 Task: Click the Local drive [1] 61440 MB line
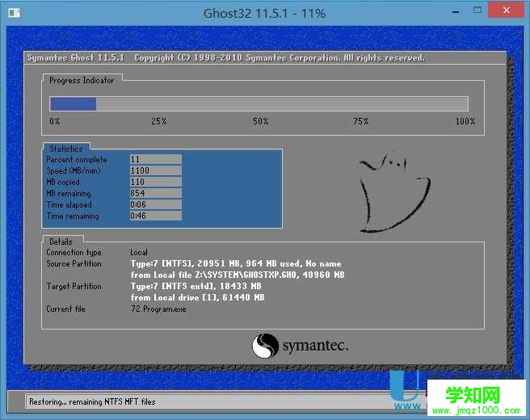tap(198, 297)
